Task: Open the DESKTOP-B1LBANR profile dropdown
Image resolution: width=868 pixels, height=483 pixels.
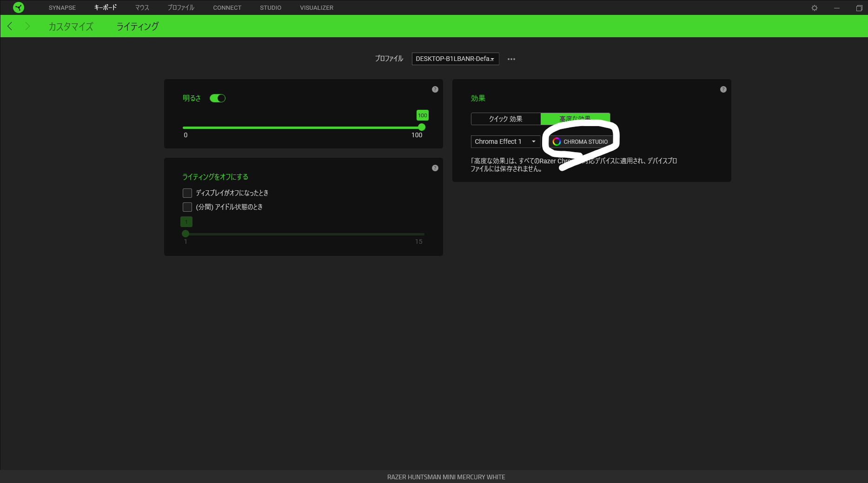Action: point(455,59)
